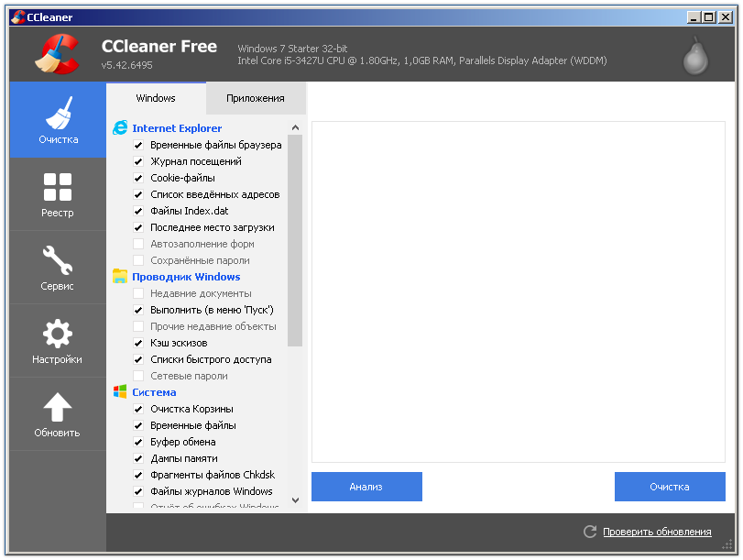Click the Система Windows flag icon
Image resolution: width=743 pixels, height=560 pixels.
pyautogui.click(x=120, y=391)
